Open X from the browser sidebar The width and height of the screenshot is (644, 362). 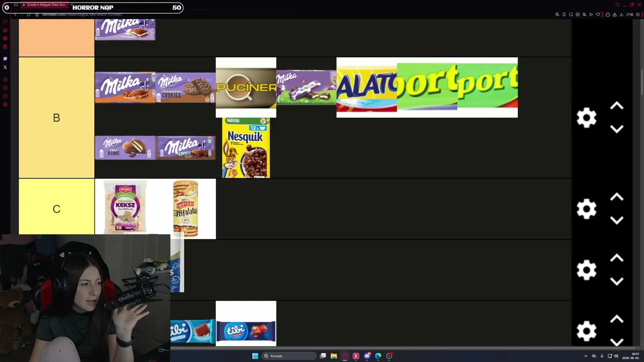pyautogui.click(x=5, y=67)
